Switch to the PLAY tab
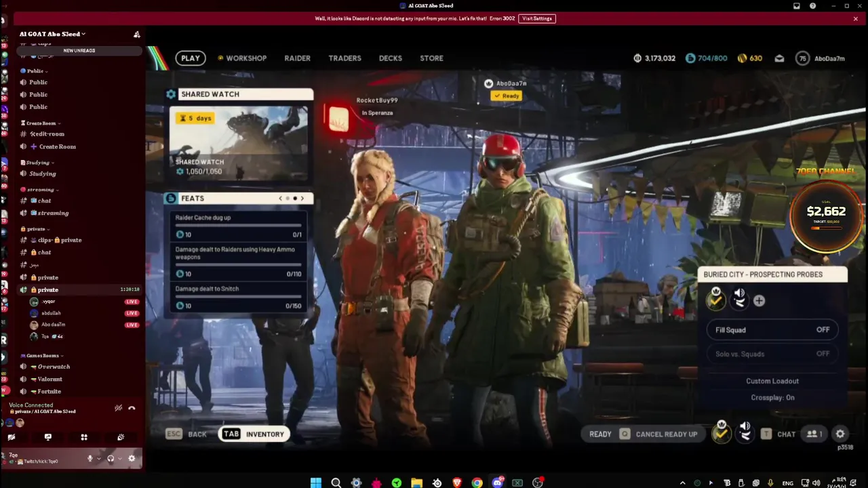The image size is (868, 488). [191, 58]
